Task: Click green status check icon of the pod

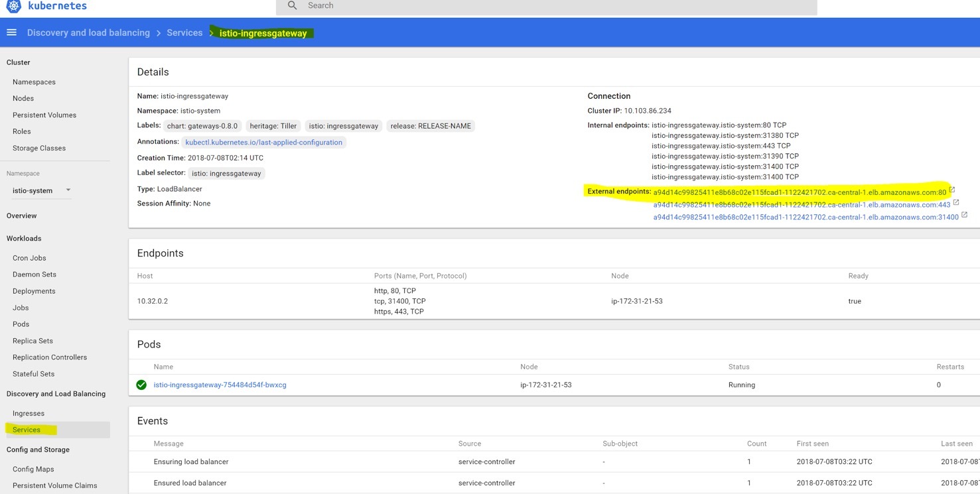Action: coord(141,385)
